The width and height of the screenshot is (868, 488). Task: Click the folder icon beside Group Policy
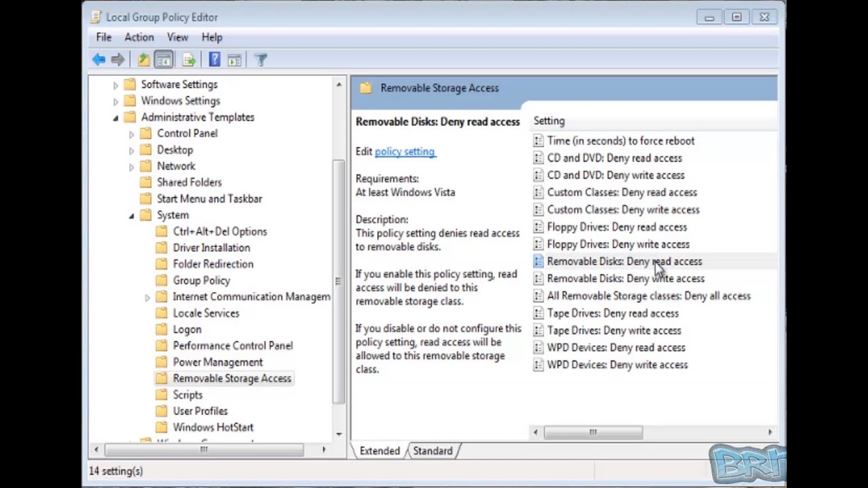tap(161, 281)
